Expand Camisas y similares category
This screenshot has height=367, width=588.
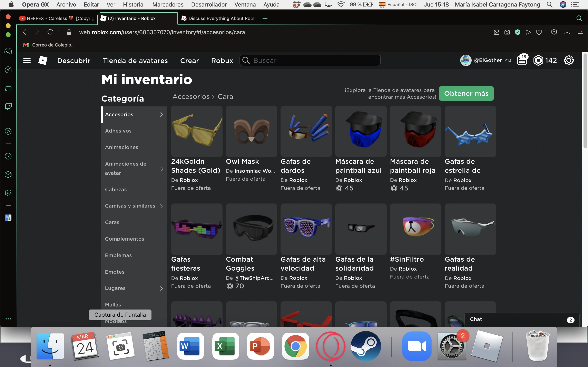click(x=161, y=206)
